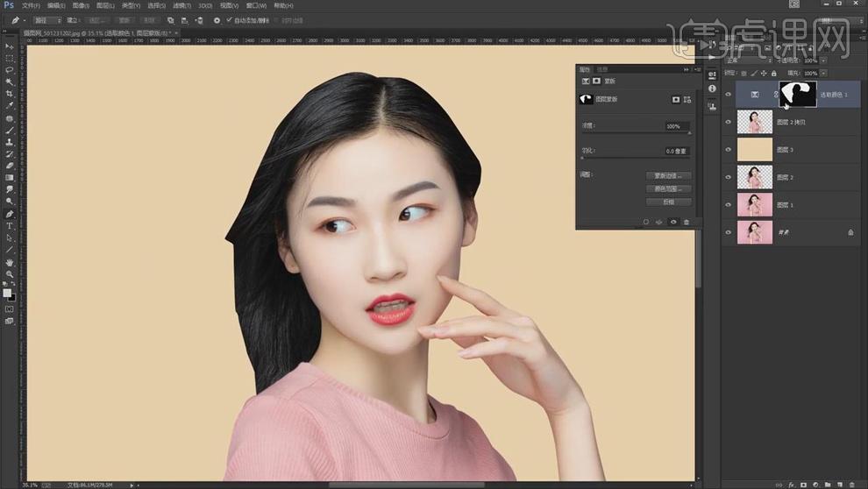868x489 pixels.
Task: Delete mask with Properties trash icon
Action: click(x=687, y=222)
